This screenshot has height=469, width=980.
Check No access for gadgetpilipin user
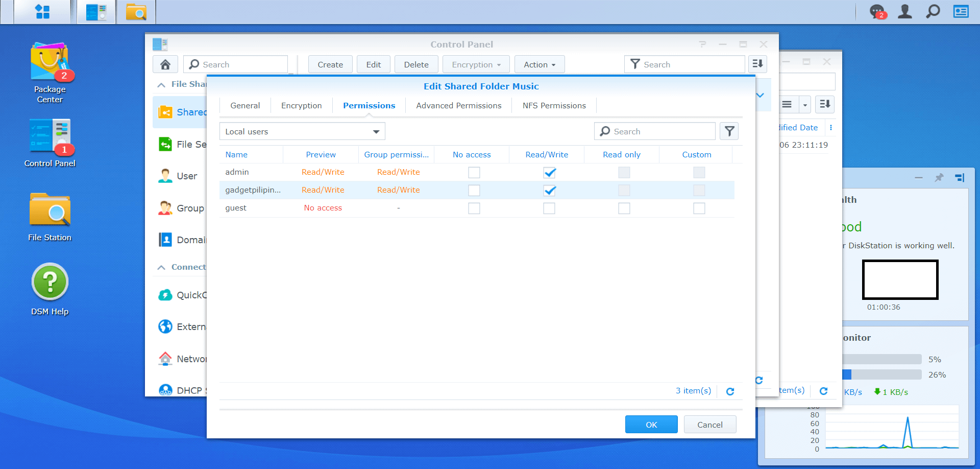(x=474, y=191)
